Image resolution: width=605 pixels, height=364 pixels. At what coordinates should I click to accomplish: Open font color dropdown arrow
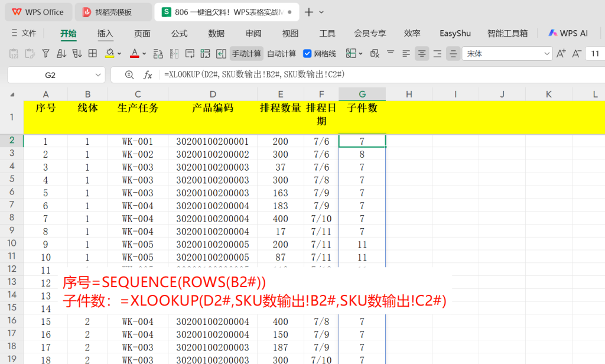(144, 54)
